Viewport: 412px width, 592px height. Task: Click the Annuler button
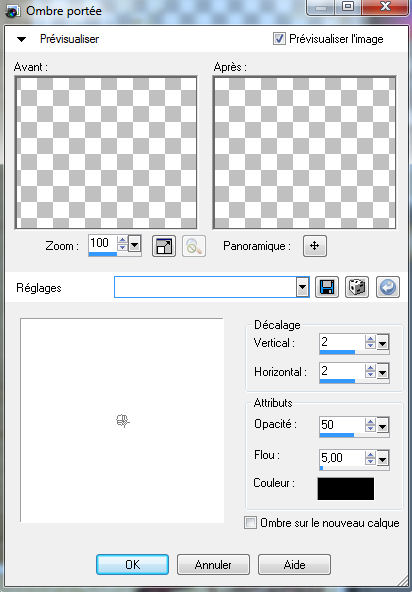tap(213, 565)
